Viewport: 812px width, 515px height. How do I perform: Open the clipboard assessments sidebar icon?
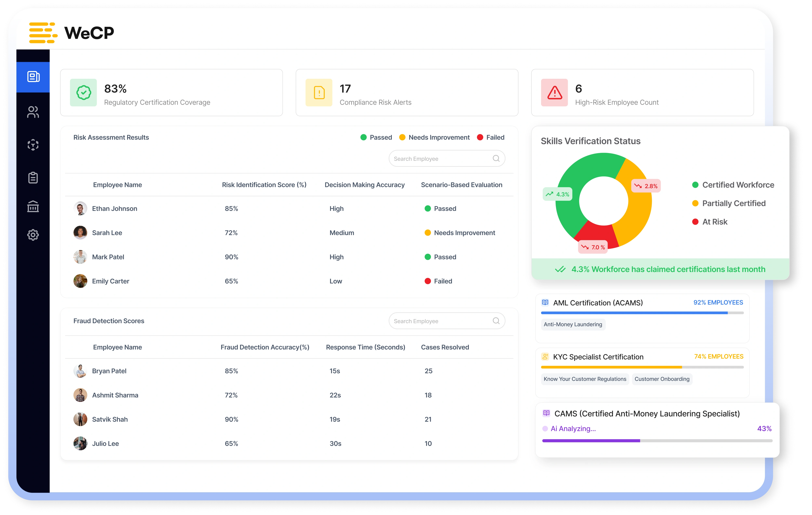pos(33,177)
